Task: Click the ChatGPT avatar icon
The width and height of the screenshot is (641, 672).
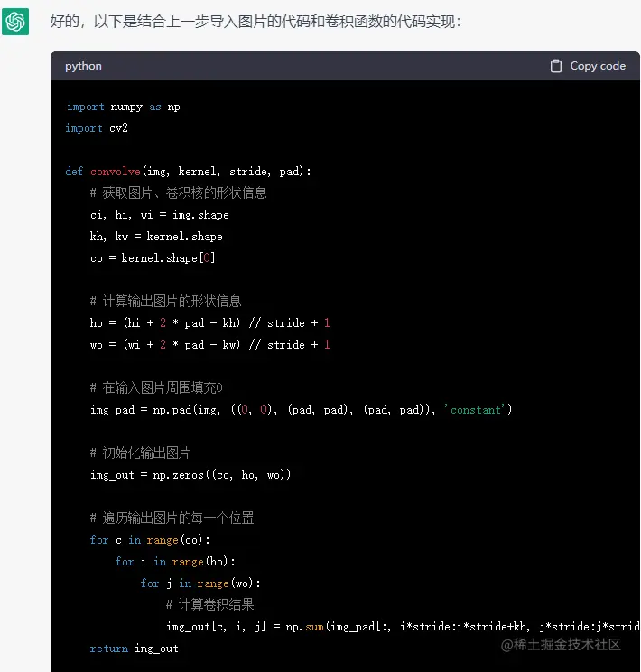Action: pos(15,22)
